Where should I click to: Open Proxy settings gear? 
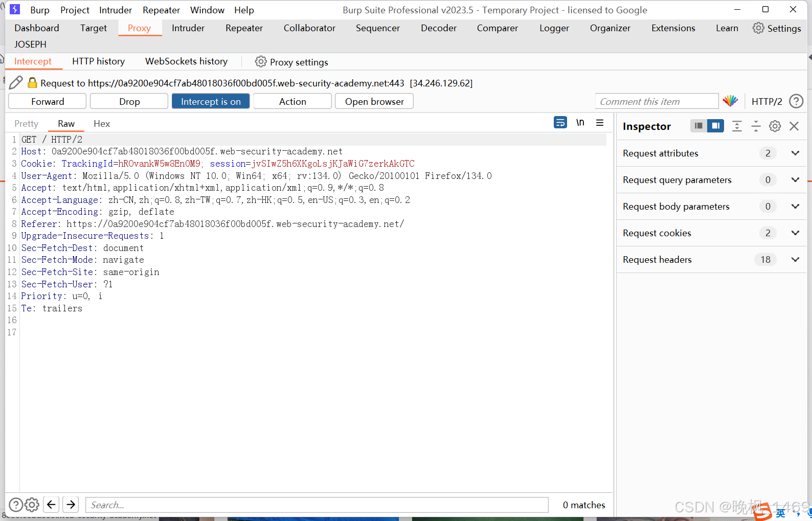point(291,62)
